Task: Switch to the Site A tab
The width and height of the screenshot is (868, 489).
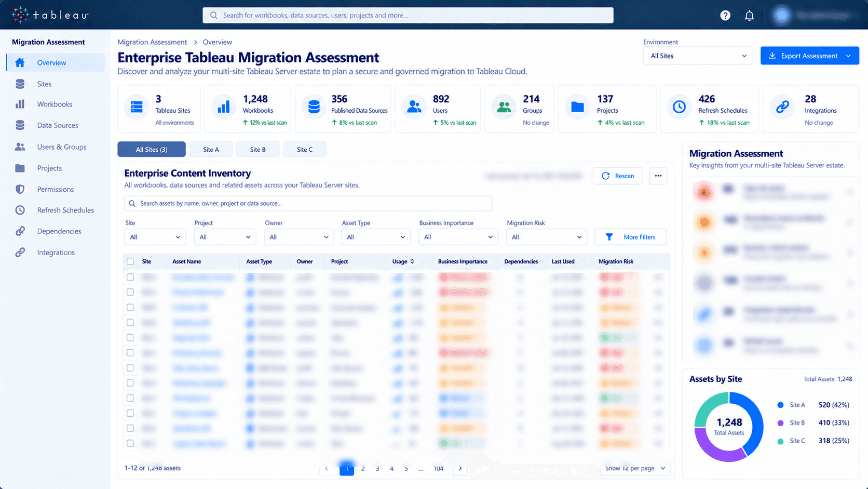Action: [211, 149]
